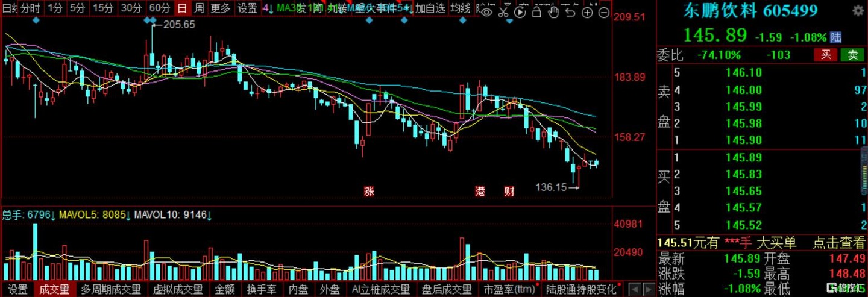Open the top 设置 chart settings
This screenshot has width=868, height=297.
coord(247,8)
